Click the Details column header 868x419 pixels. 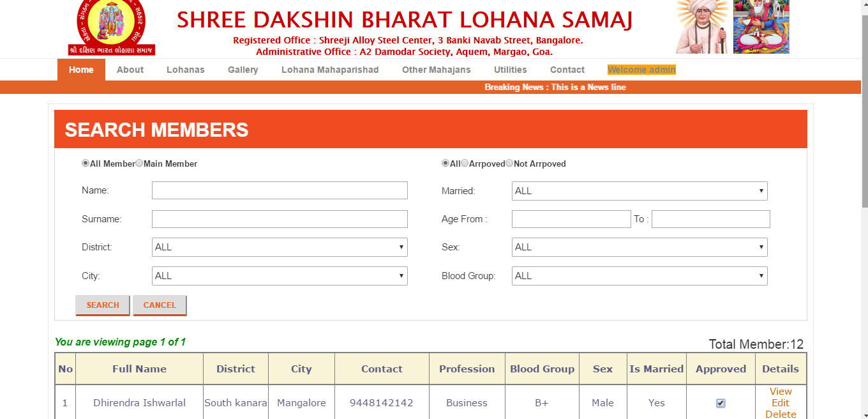781,369
